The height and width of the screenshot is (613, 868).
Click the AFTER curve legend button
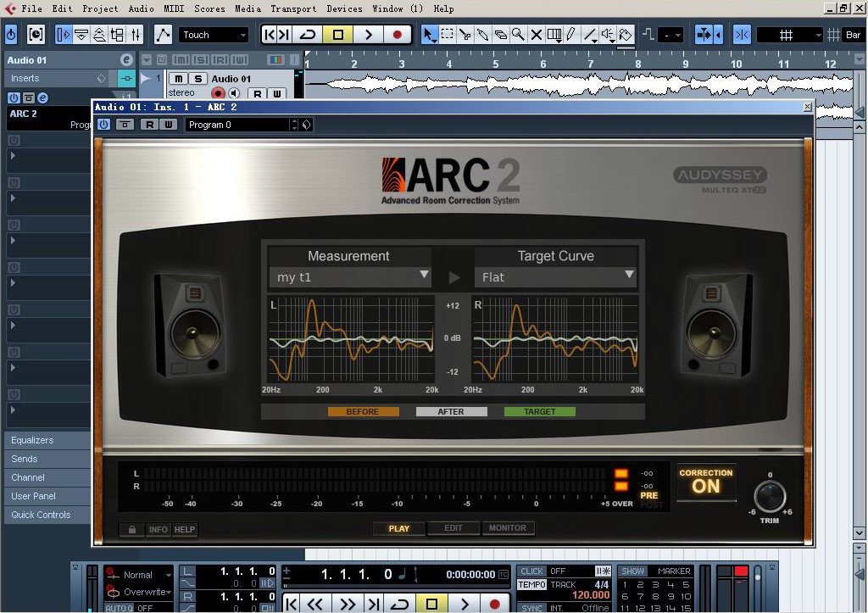[451, 411]
